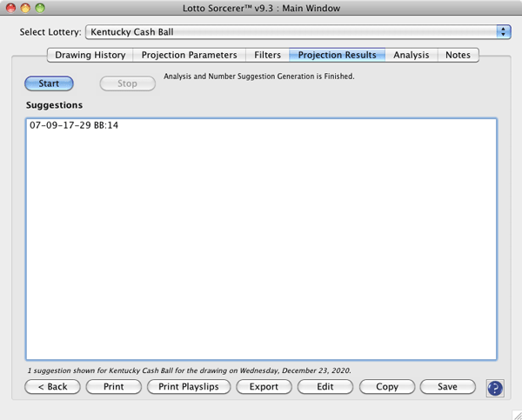Edit the suggestions
The height and width of the screenshot is (420, 522).
click(x=325, y=387)
